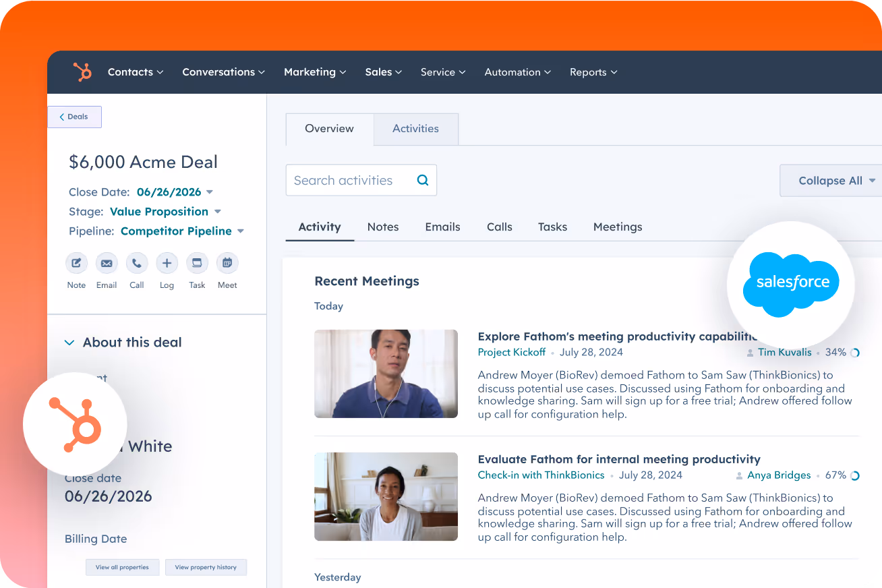Click the HubSpot logo in navigation bar
This screenshot has height=588, width=882.
pyautogui.click(x=82, y=72)
